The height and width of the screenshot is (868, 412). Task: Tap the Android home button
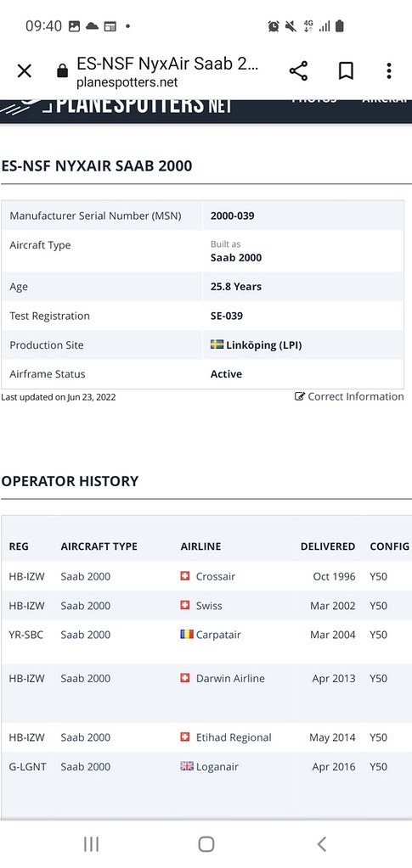(206, 844)
